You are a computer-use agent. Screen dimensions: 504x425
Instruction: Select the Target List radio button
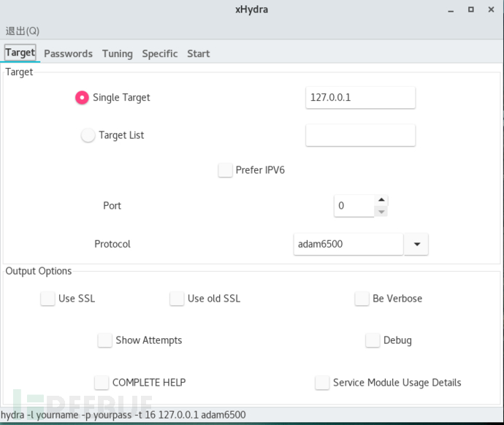pyautogui.click(x=88, y=135)
